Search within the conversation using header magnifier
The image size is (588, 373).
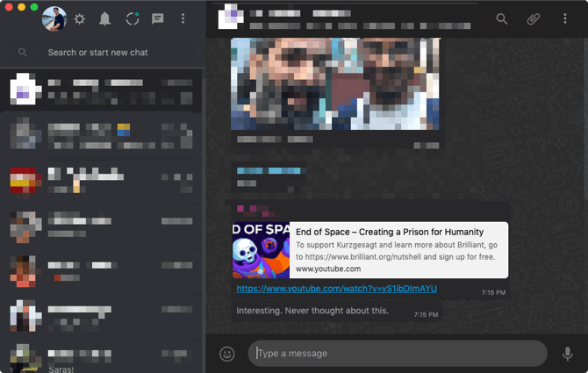(502, 18)
